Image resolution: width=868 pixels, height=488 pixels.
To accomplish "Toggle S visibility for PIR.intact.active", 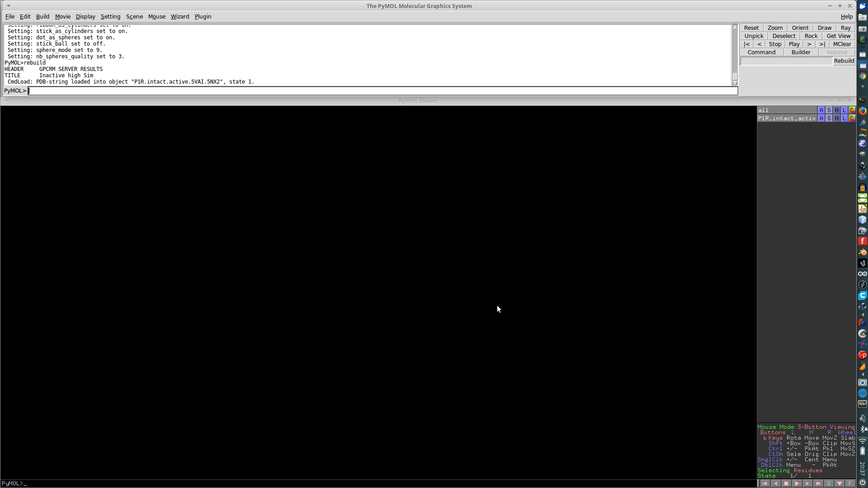I will (x=829, y=118).
